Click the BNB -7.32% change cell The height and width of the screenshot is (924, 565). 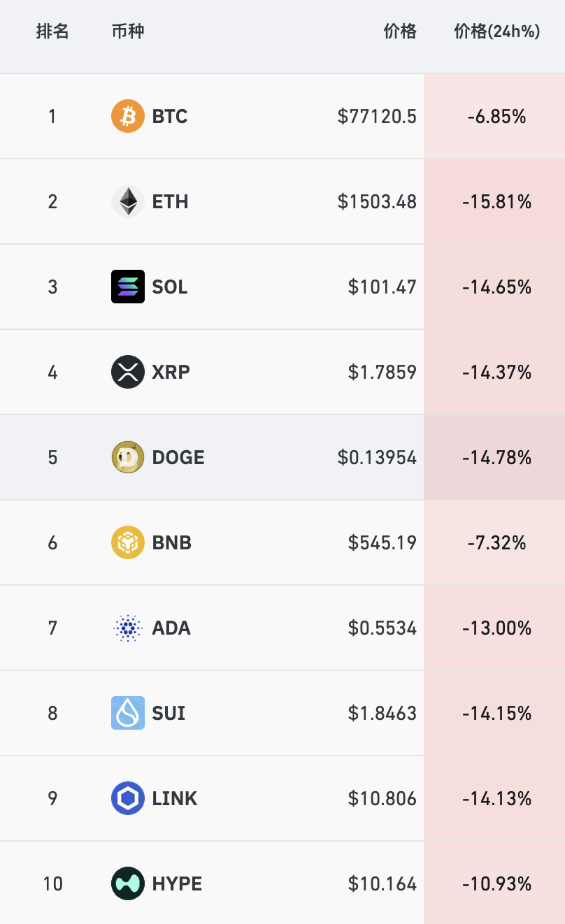(496, 542)
